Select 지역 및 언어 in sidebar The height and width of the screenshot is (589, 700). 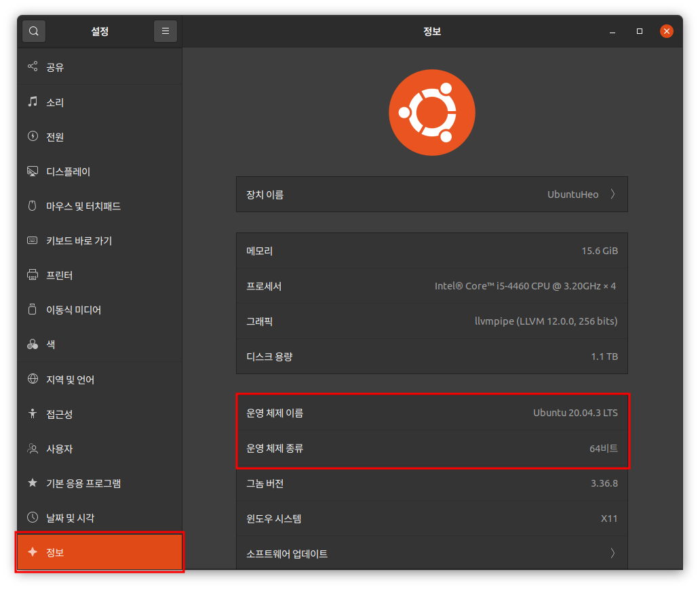coord(100,380)
